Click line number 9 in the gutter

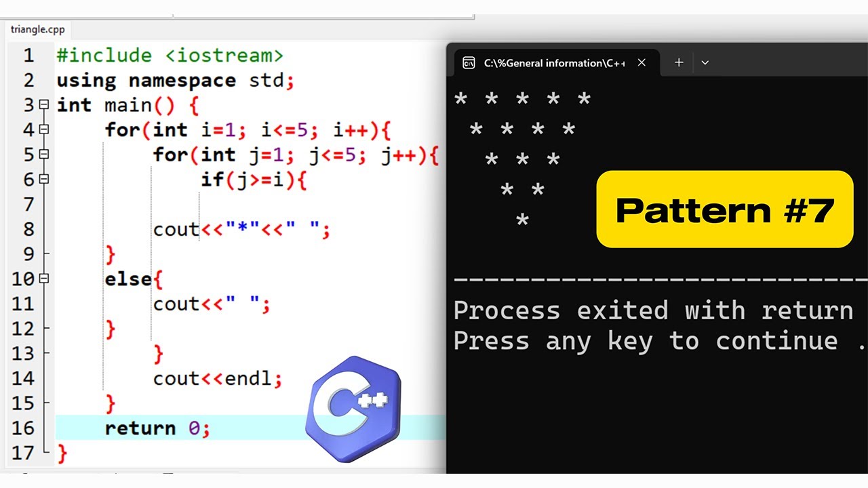click(28, 254)
